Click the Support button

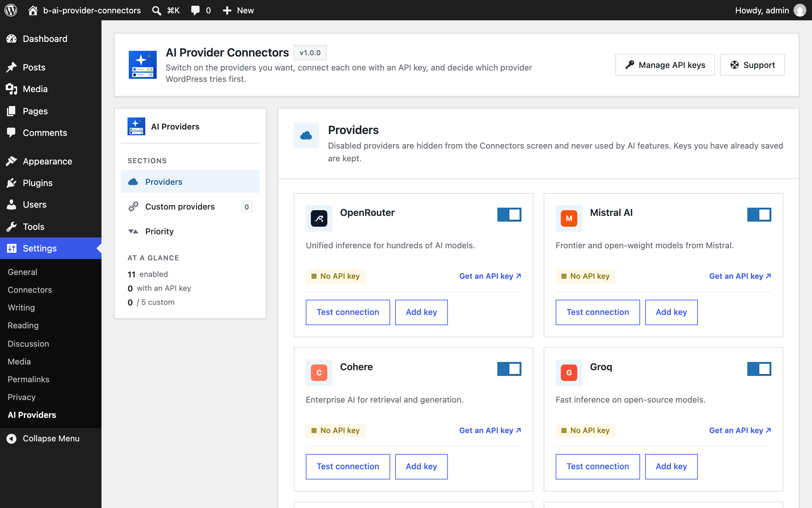pyautogui.click(x=752, y=65)
